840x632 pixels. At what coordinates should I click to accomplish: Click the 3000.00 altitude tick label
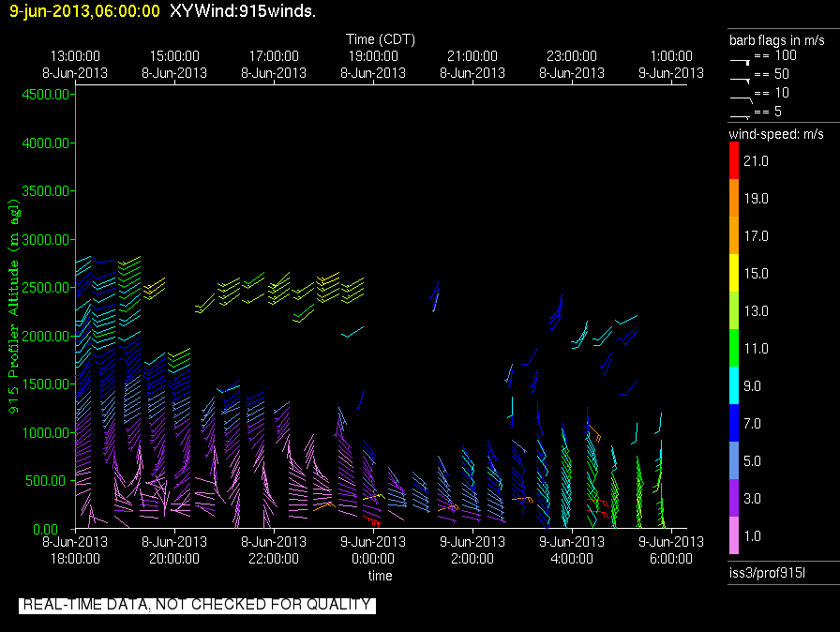pyautogui.click(x=46, y=239)
